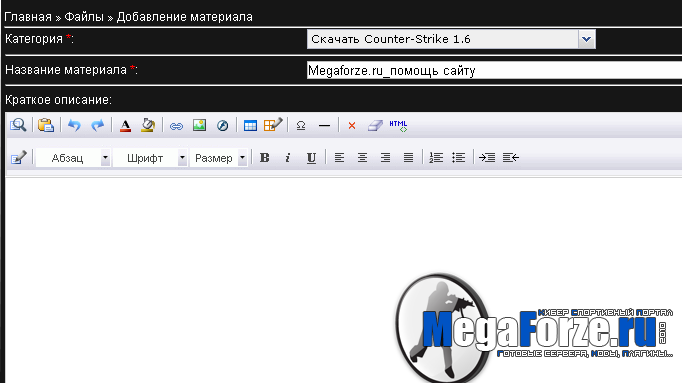The image size is (682, 383).
Task: Open the Файлы breadcrumb link
Action: [84, 17]
